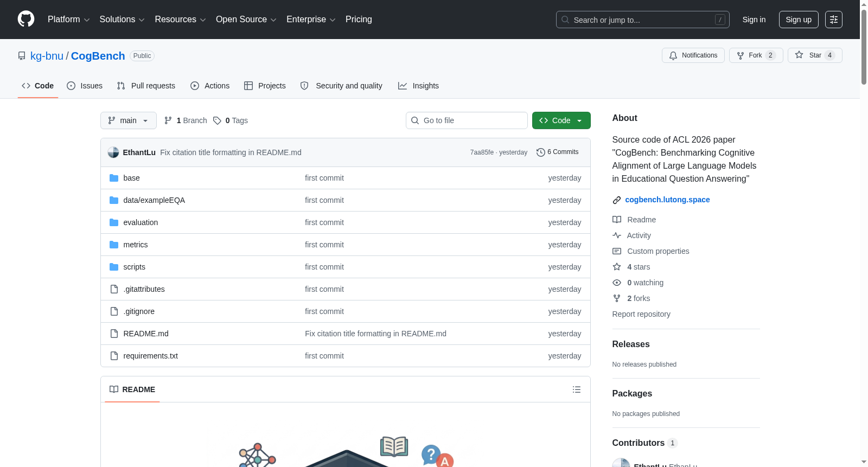Viewport: 868px width, 467px height.
Task: Expand the Platform menu
Action: click(x=69, y=20)
